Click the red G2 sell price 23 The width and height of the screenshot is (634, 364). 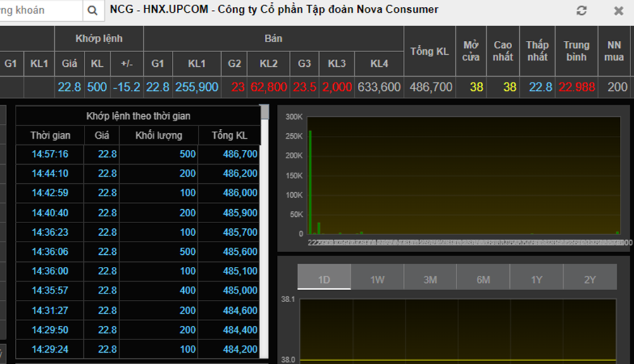pyautogui.click(x=236, y=87)
